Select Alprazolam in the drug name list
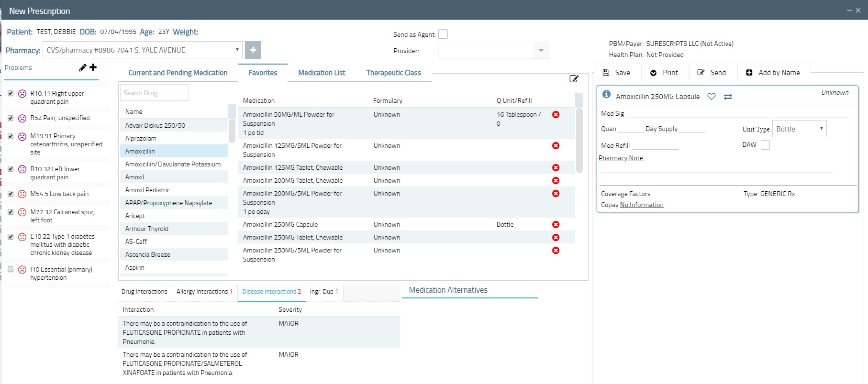 174,138
